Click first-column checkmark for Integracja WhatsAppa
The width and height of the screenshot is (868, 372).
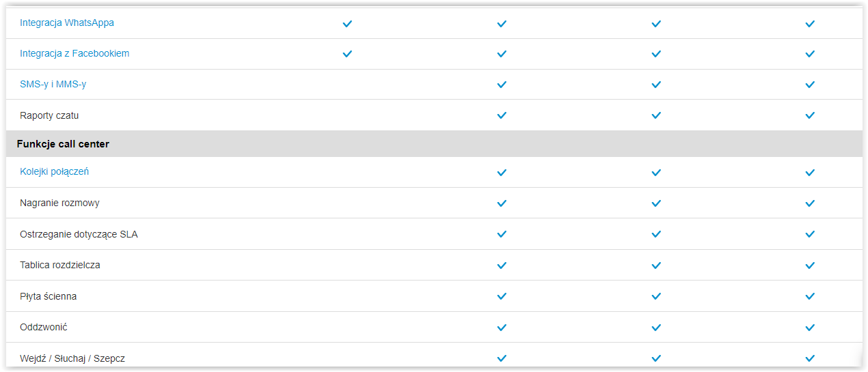(347, 24)
